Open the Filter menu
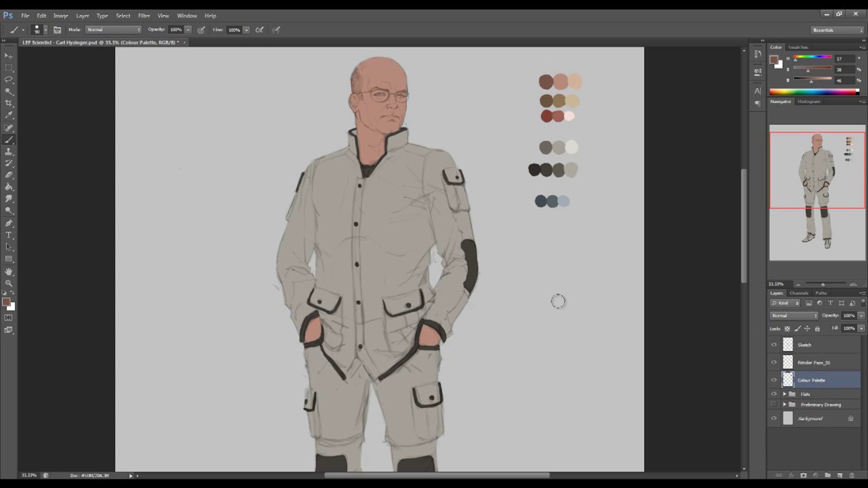 144,16
